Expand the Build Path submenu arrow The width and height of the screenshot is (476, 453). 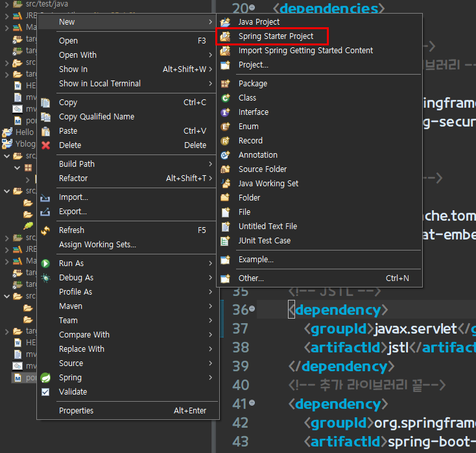point(210,164)
